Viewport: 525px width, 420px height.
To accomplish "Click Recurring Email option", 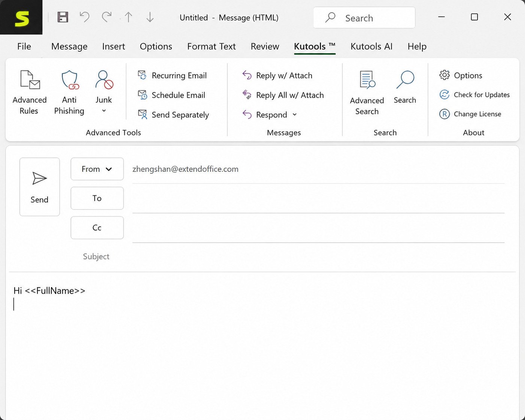I will click(x=172, y=76).
